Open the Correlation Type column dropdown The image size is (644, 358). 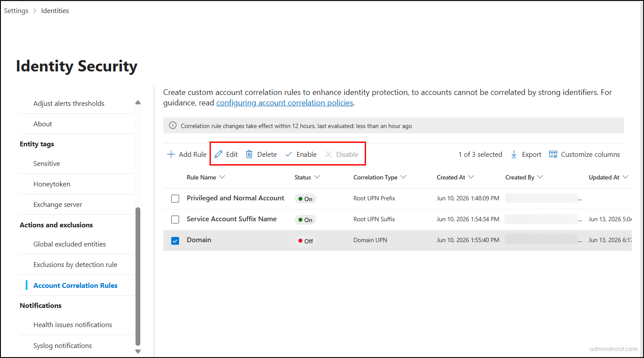click(x=403, y=177)
